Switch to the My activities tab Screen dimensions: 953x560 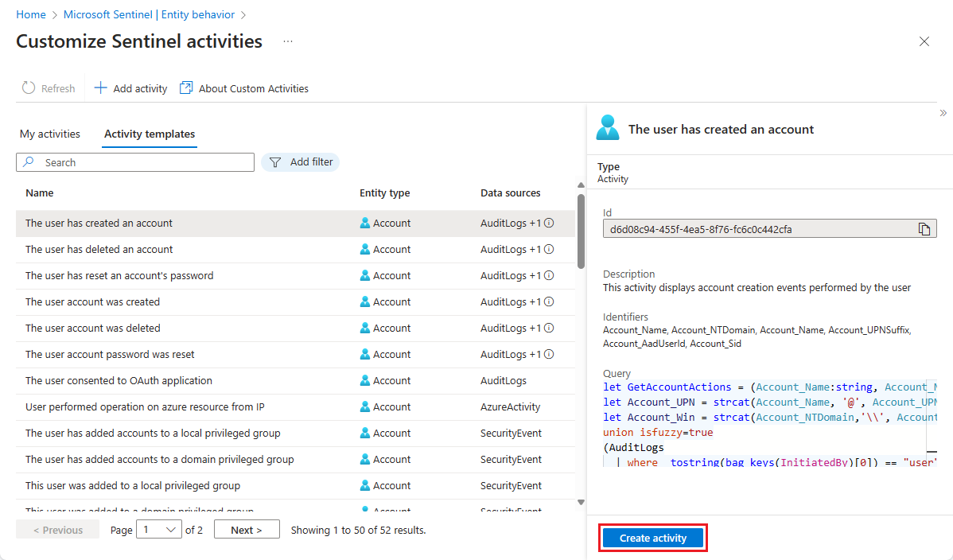tap(49, 134)
